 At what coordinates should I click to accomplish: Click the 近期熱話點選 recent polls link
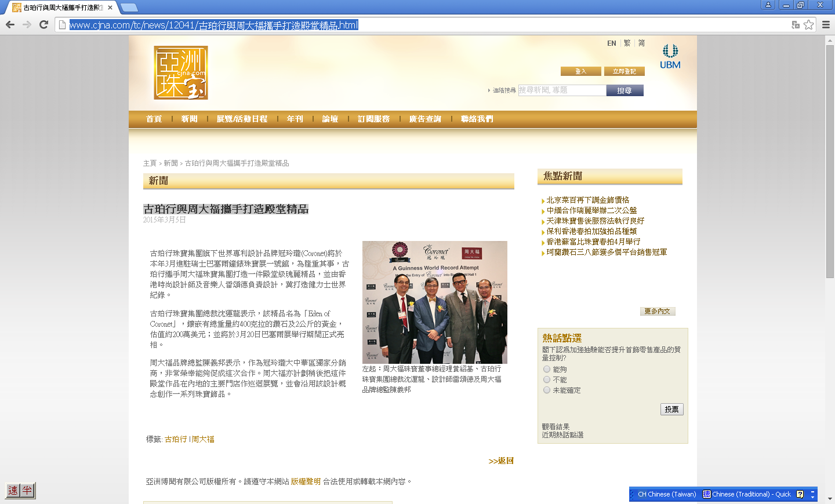click(562, 434)
